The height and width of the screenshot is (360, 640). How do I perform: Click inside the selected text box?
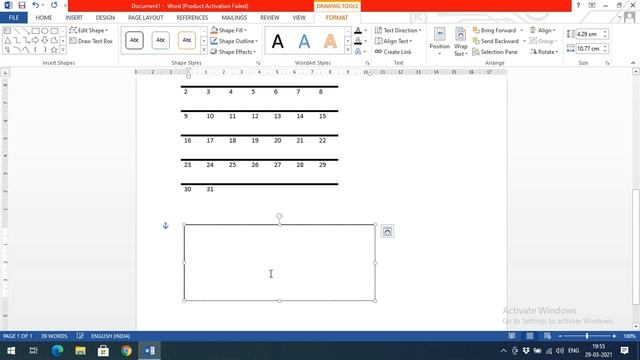(x=280, y=262)
